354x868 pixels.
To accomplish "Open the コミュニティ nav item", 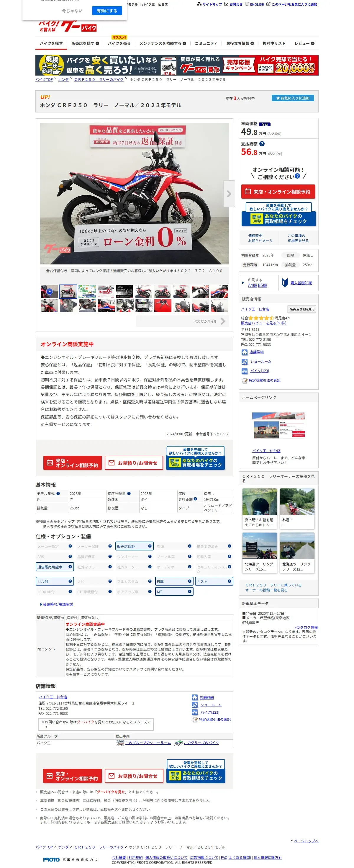I will 206,43.
